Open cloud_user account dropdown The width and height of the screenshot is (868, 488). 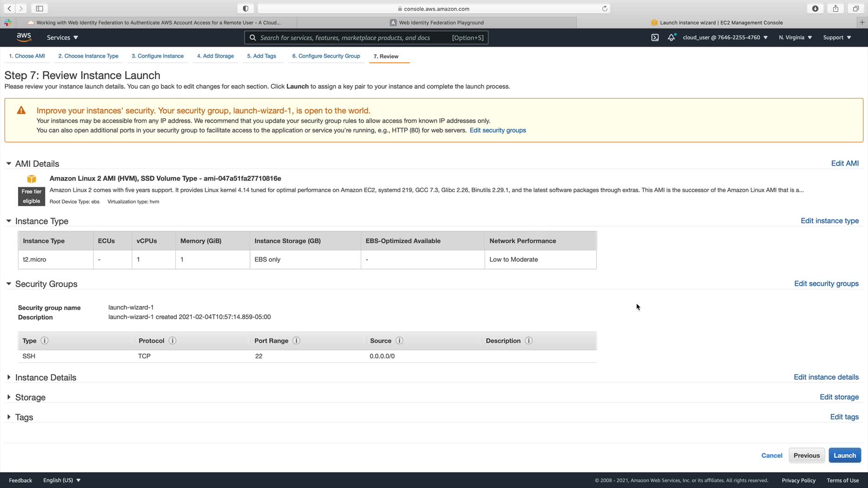pos(725,38)
